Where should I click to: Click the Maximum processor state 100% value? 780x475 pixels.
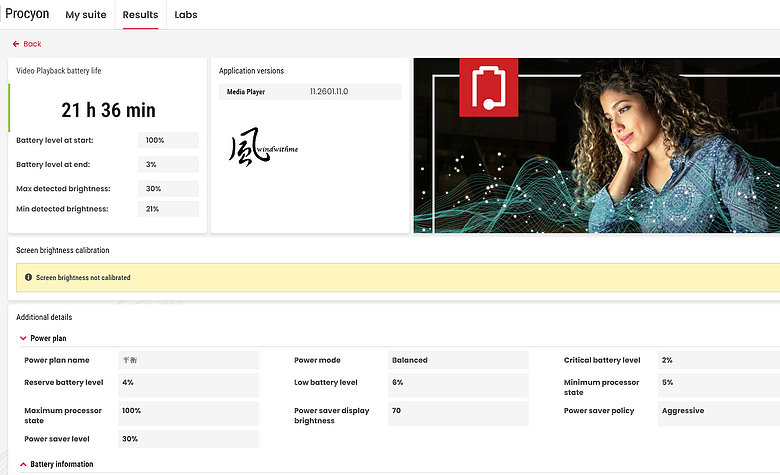click(189, 414)
